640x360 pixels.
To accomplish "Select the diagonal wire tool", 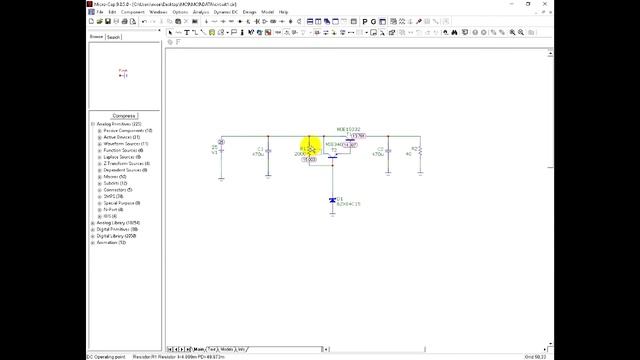I will (203, 32).
